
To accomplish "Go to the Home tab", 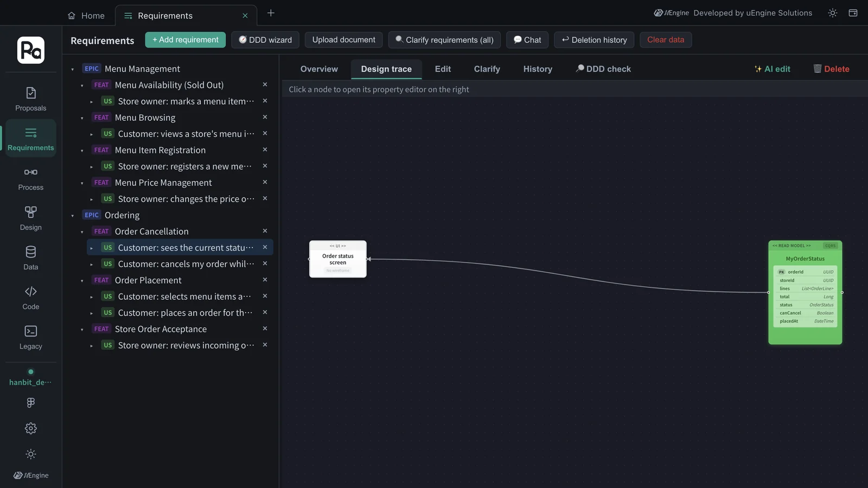I will [86, 16].
